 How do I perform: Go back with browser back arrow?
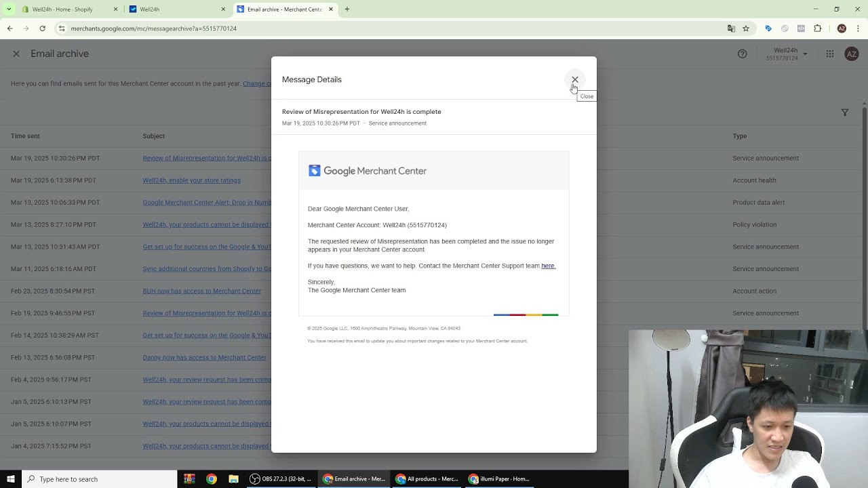pyautogui.click(x=9, y=28)
